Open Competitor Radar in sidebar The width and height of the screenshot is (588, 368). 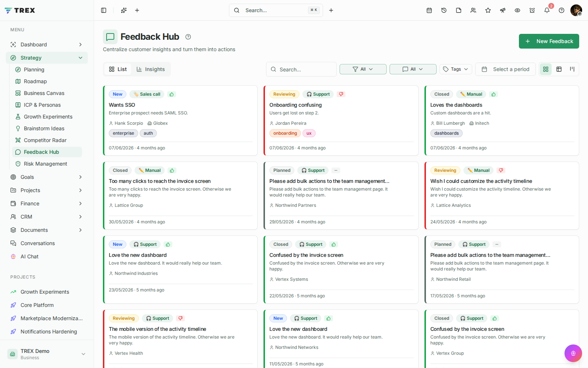point(47,140)
